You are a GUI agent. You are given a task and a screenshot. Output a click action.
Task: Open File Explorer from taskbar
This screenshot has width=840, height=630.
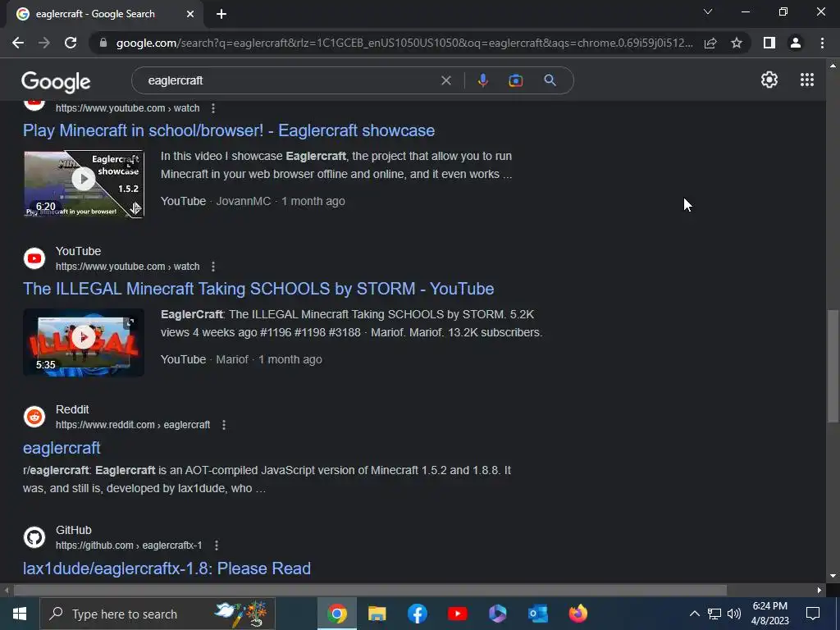click(x=377, y=614)
